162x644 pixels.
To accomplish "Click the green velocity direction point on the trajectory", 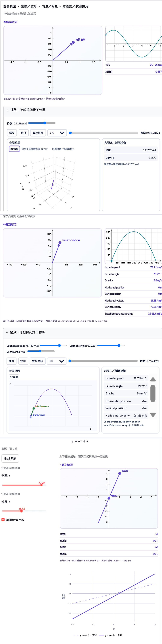I will click(x=34, y=409).
